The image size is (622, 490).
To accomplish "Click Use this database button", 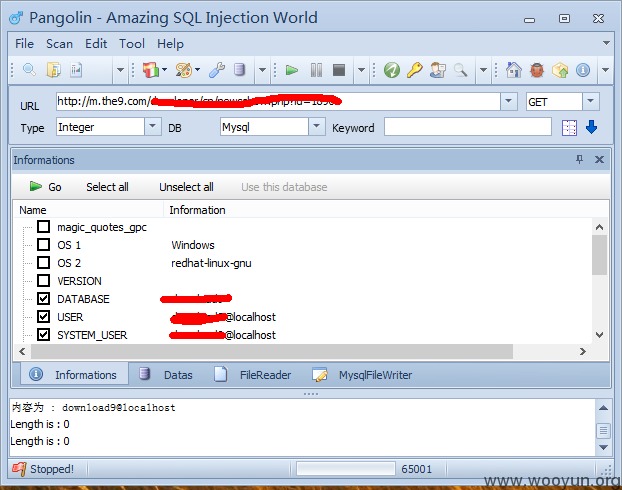I will coord(284,187).
